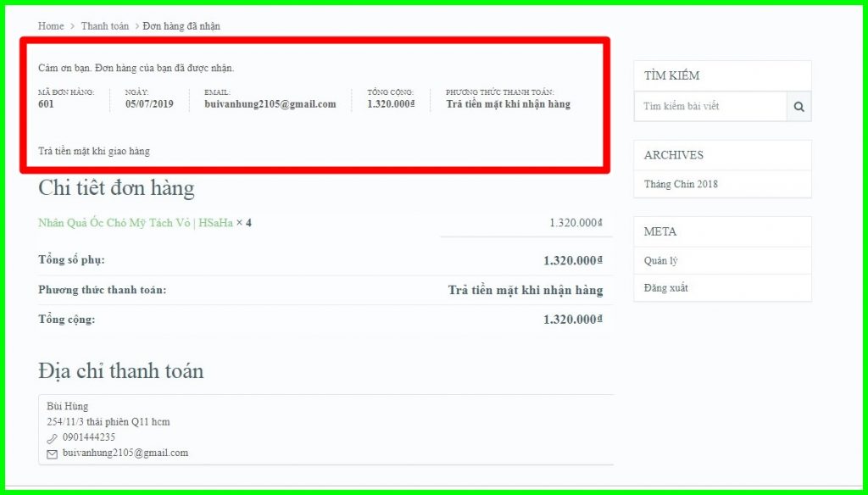Click the phone number 0901444235
The image size is (868, 495).
point(89,437)
